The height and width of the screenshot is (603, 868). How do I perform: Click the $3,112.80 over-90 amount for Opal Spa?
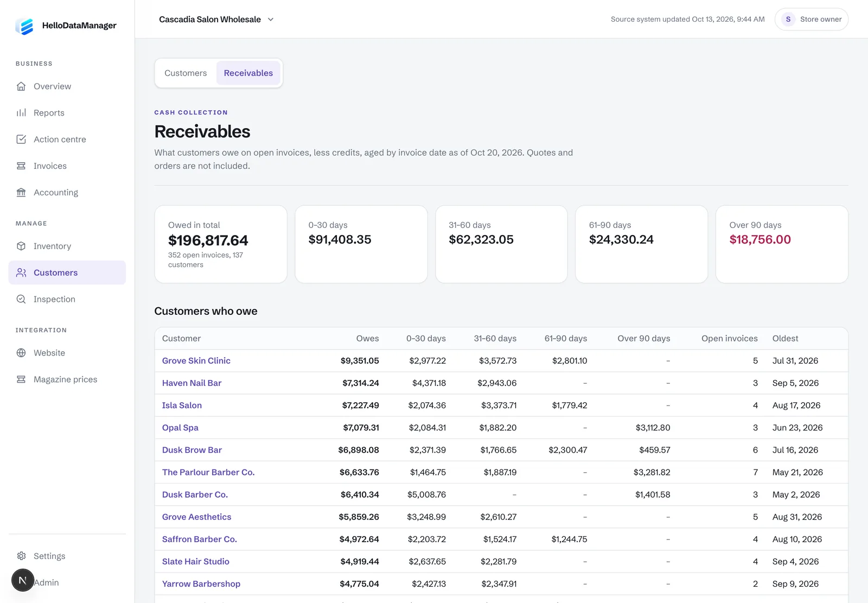653,428
